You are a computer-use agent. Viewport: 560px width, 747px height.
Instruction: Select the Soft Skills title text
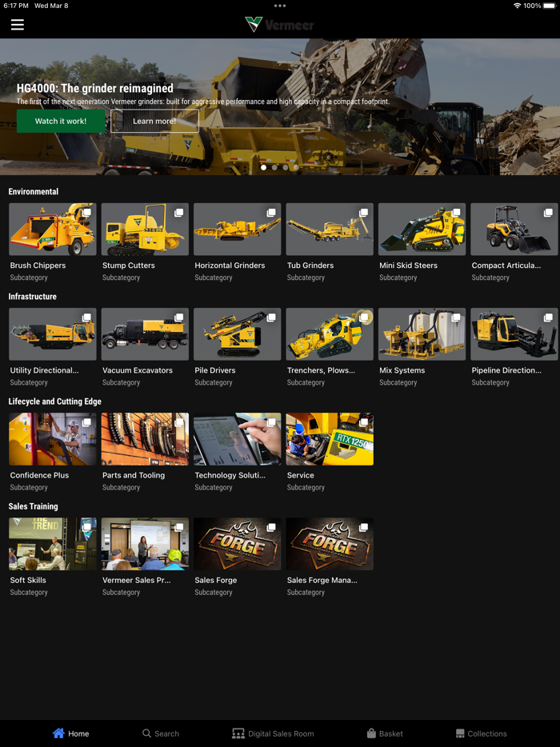28,580
